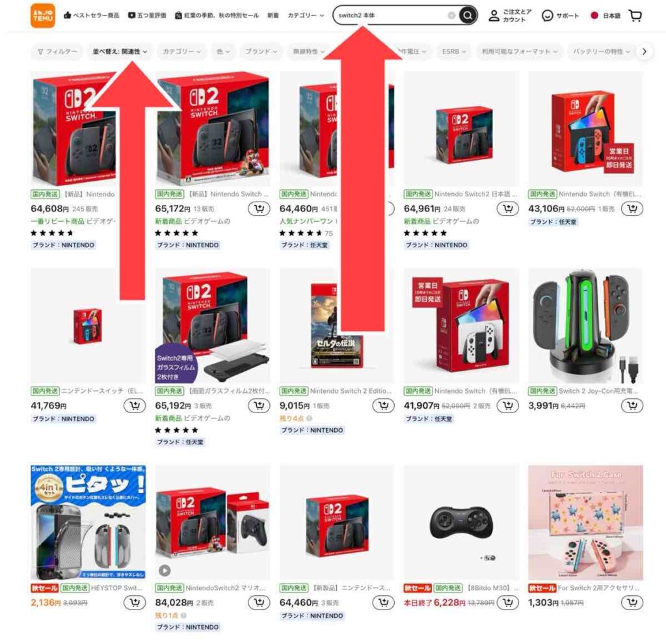
Task: Expand the 並べ替え: 関連性 sort dropdown
Action: click(120, 51)
